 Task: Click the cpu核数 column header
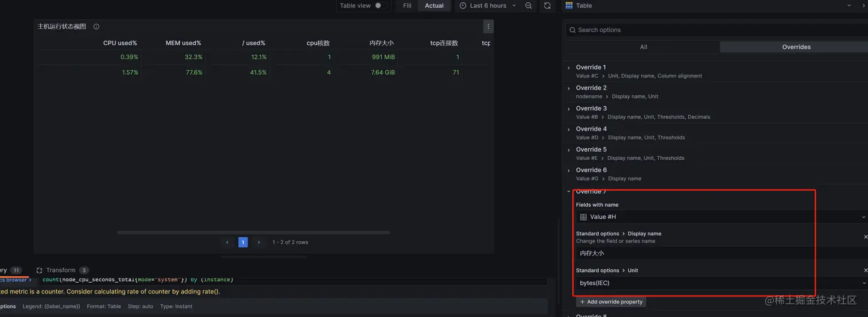point(318,43)
